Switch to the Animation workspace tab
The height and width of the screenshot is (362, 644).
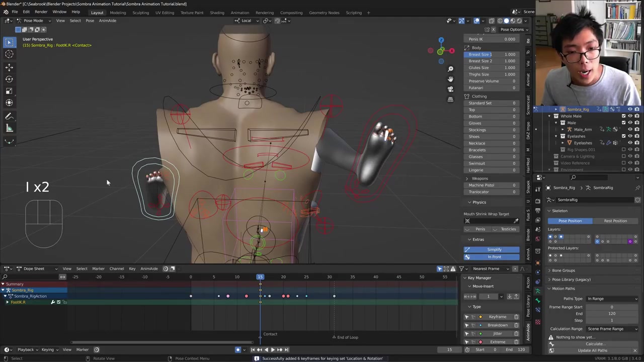239,13
